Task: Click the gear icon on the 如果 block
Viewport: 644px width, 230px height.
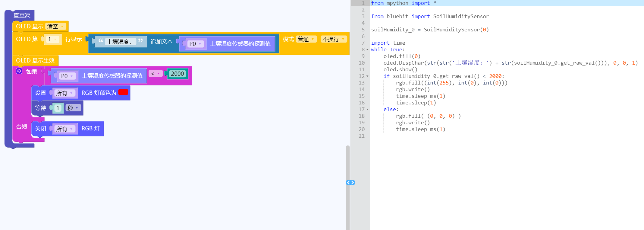Action: pyautogui.click(x=19, y=71)
